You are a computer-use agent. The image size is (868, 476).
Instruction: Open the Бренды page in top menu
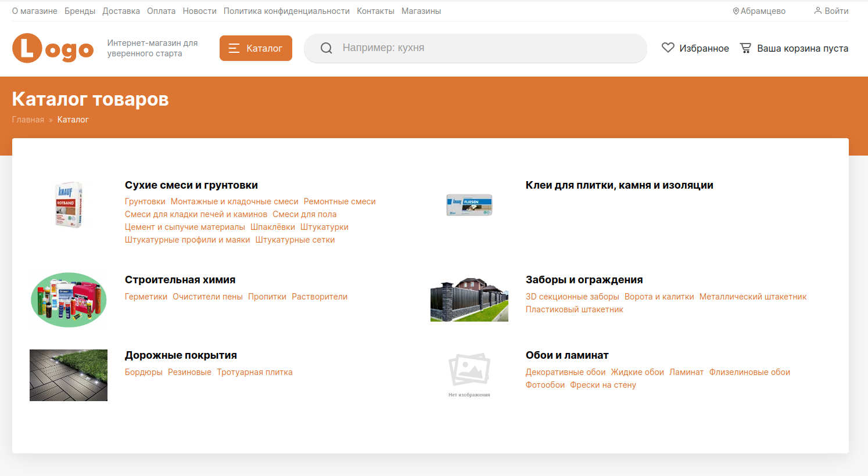pos(80,11)
